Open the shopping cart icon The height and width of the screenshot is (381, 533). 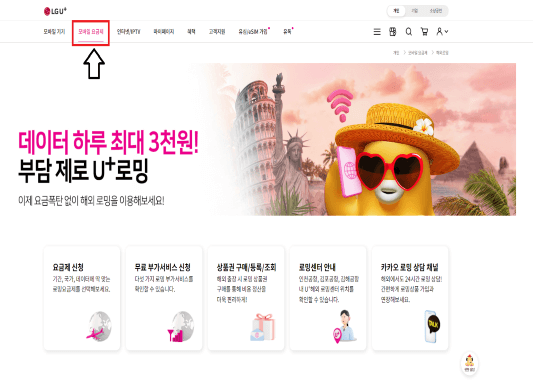click(424, 32)
